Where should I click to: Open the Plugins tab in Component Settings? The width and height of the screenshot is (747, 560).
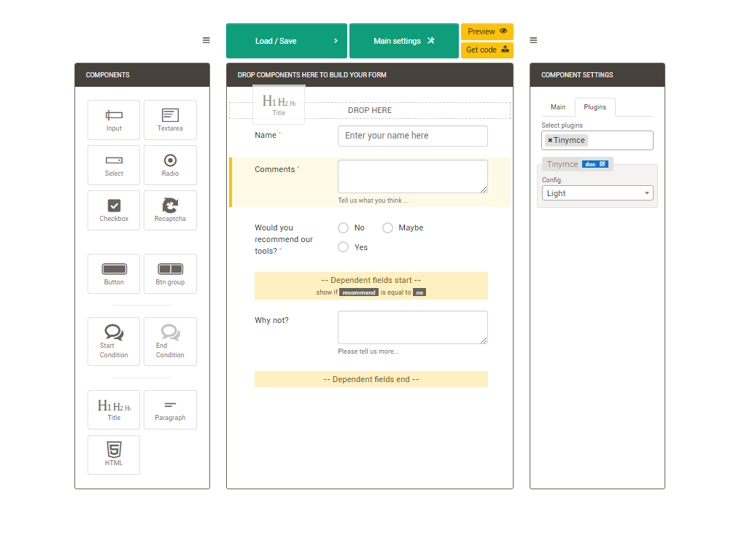(x=595, y=106)
